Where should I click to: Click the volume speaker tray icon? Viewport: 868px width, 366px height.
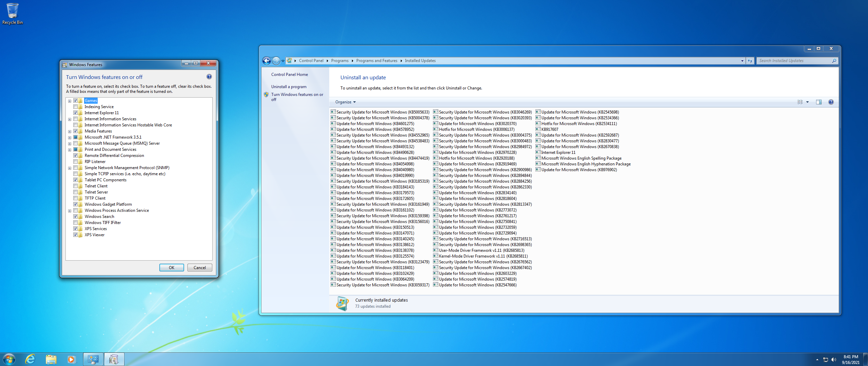click(834, 360)
